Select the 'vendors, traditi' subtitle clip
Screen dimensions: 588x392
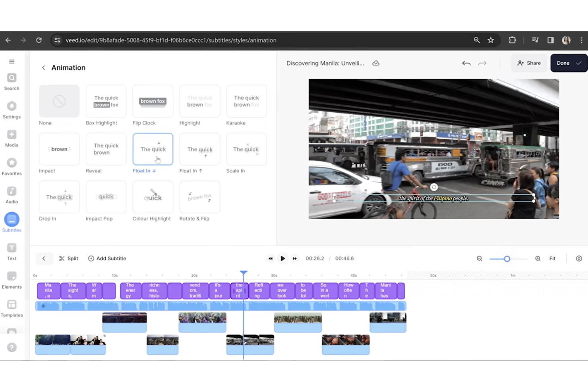(x=195, y=291)
